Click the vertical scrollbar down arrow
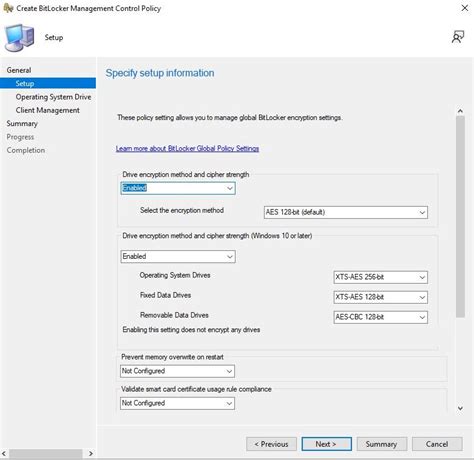This screenshot has height=460, width=474. tap(460, 408)
